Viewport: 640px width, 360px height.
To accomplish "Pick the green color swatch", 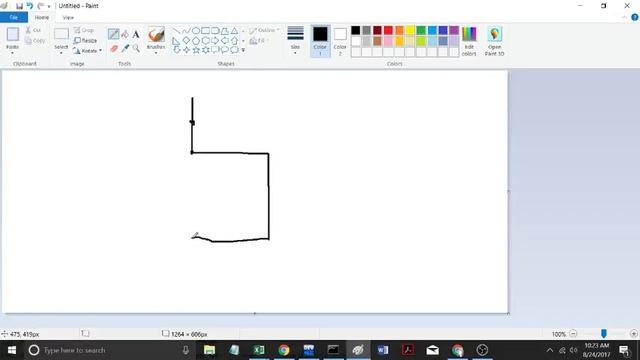I will [421, 30].
